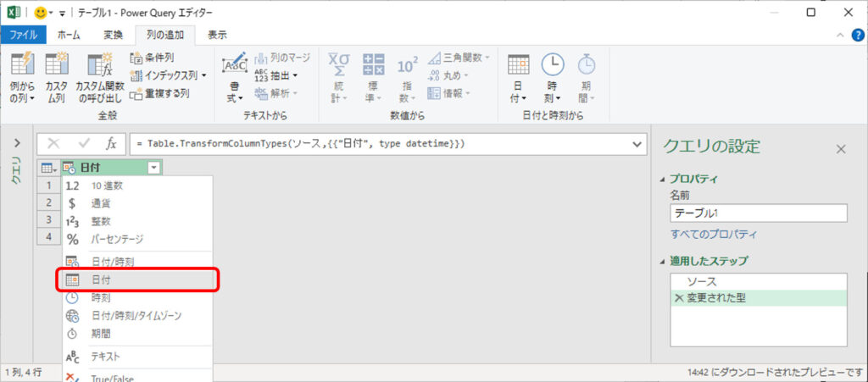Choose 整数 data type

coord(137,221)
